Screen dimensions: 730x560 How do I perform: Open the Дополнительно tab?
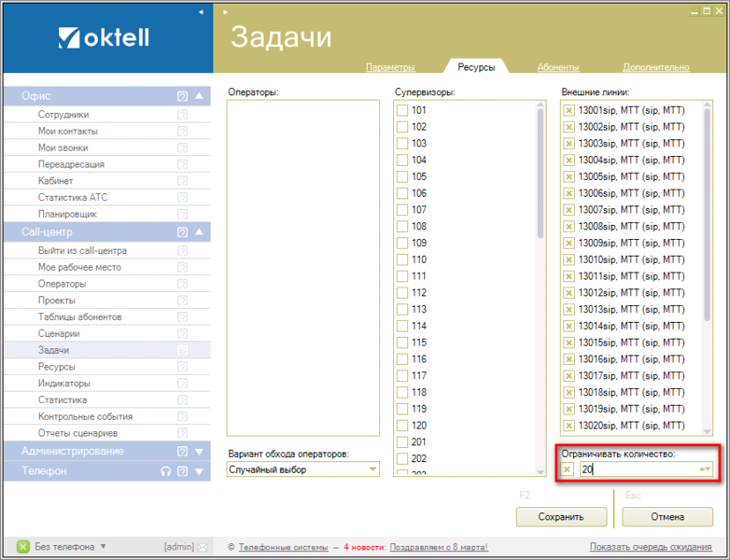point(656,67)
